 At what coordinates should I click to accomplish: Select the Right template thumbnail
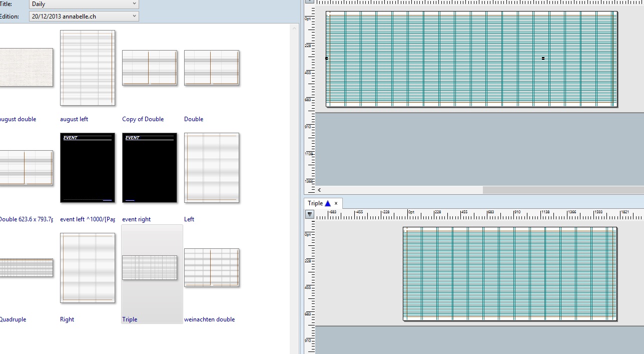[88, 268]
